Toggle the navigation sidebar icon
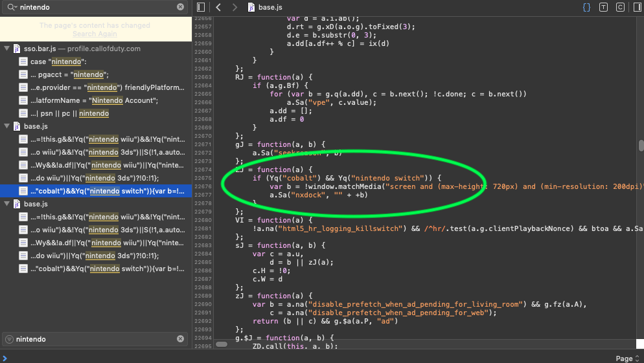The width and height of the screenshot is (644, 363). click(201, 7)
